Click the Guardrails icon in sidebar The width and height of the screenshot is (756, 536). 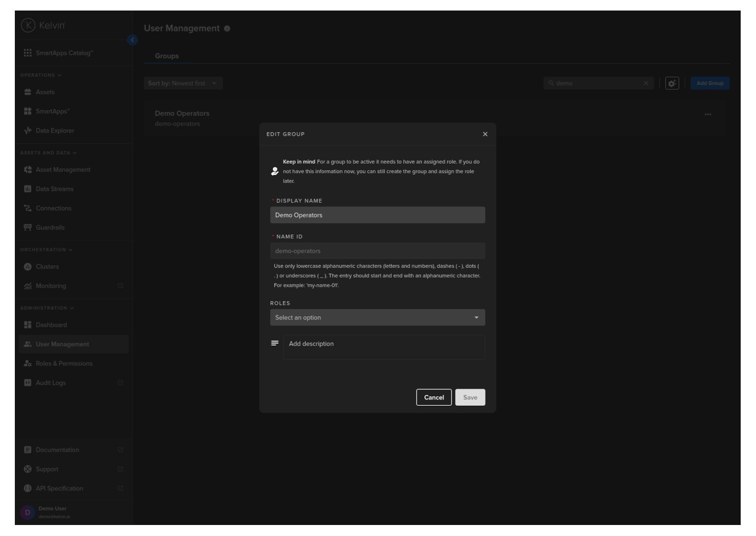(28, 227)
